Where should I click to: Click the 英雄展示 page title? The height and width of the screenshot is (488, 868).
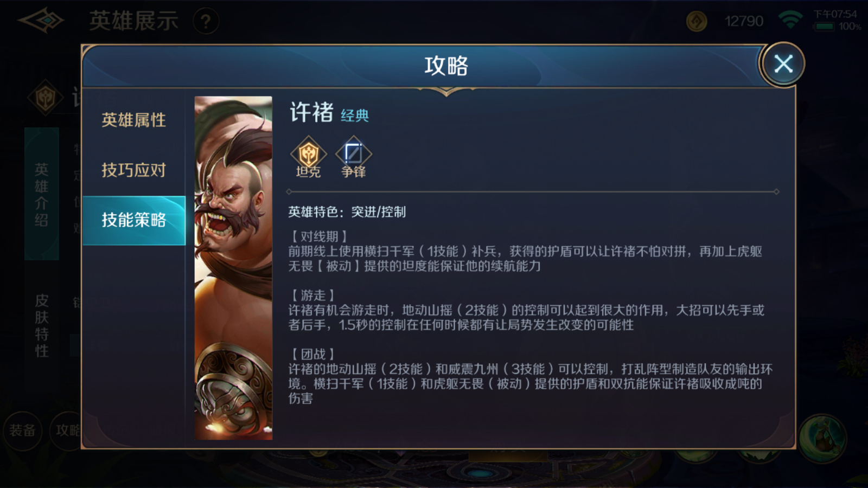[x=134, y=21]
